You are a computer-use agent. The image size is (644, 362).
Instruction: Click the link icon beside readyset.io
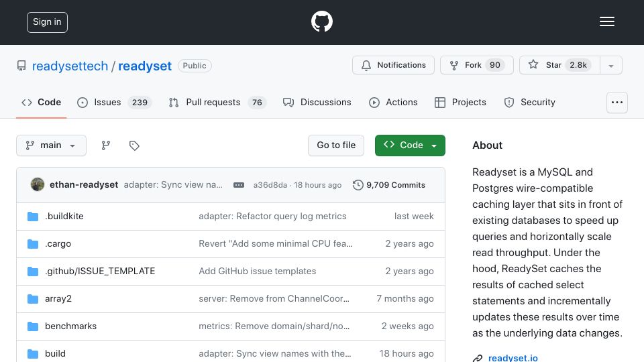point(477,358)
